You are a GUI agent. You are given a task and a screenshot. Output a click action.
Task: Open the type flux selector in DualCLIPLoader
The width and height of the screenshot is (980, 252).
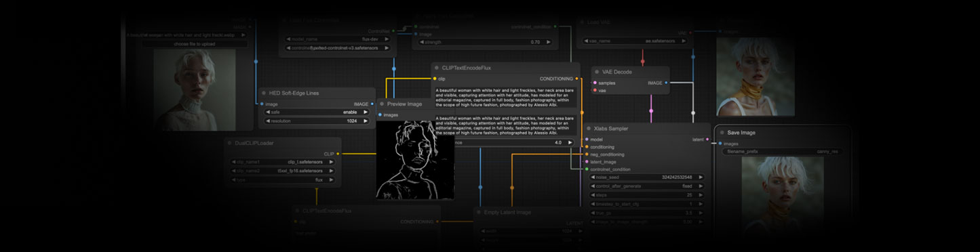(x=282, y=180)
